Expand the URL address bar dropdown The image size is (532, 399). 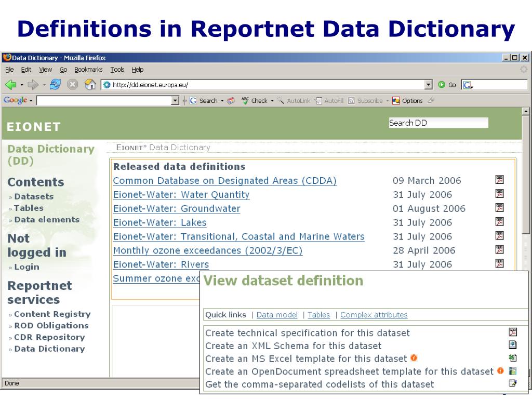429,85
